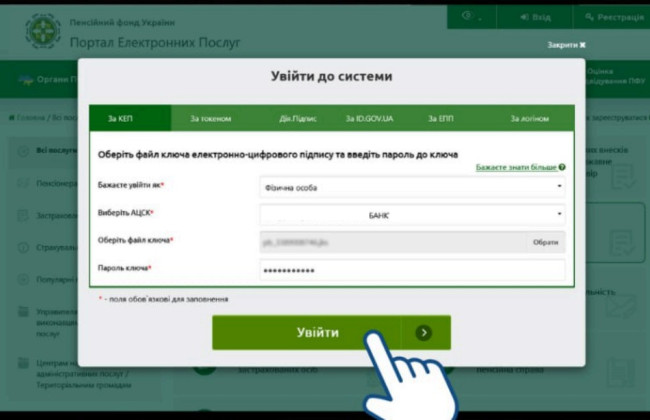Choose the За ID.GOV.UA tab
The height and width of the screenshot is (420, 650).
pyautogui.click(x=369, y=119)
